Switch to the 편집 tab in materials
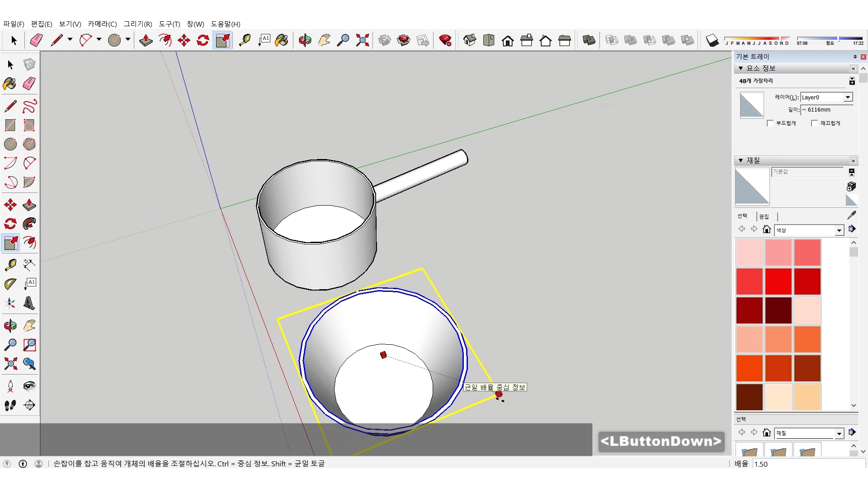 (x=764, y=216)
